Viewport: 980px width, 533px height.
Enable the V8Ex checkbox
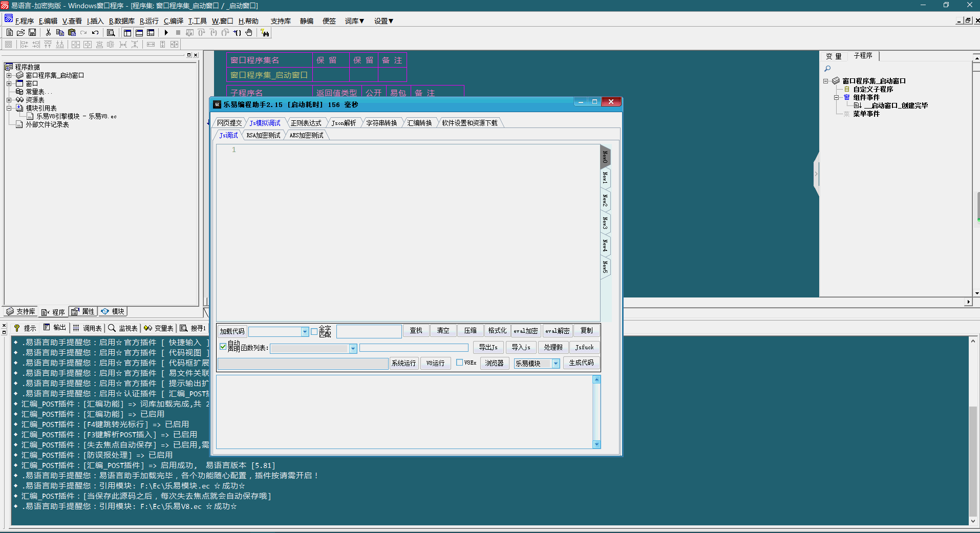[459, 363]
